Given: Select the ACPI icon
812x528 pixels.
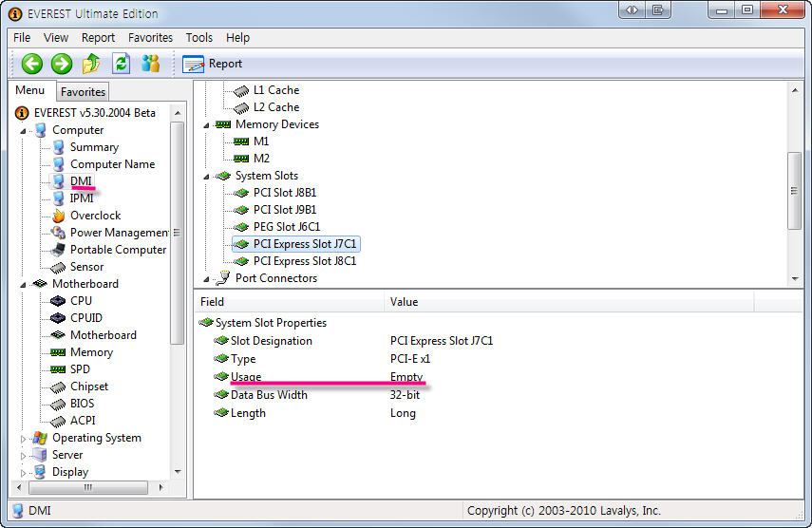Looking at the screenshot, I should click(x=58, y=421).
